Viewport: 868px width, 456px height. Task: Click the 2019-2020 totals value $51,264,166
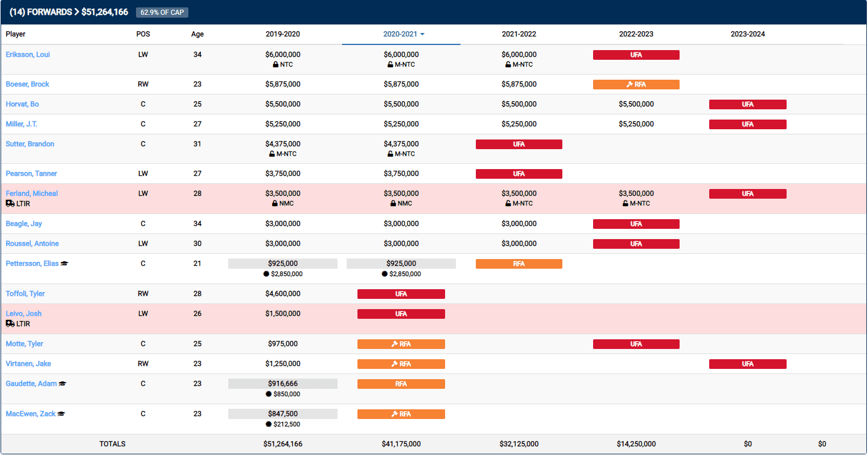pos(282,444)
